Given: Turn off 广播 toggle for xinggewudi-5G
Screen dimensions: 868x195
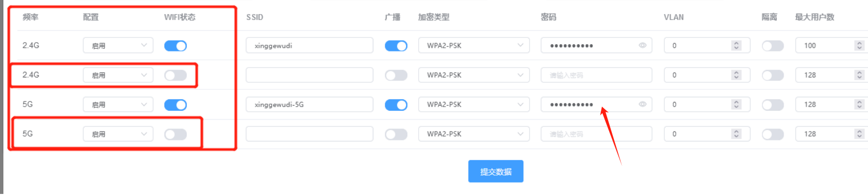Looking at the screenshot, I should [x=396, y=105].
